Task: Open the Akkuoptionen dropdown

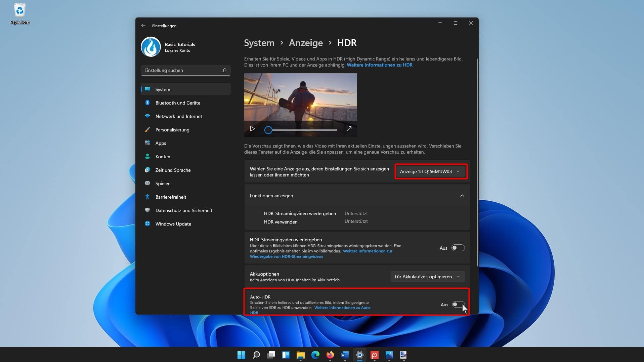Action: (x=427, y=277)
